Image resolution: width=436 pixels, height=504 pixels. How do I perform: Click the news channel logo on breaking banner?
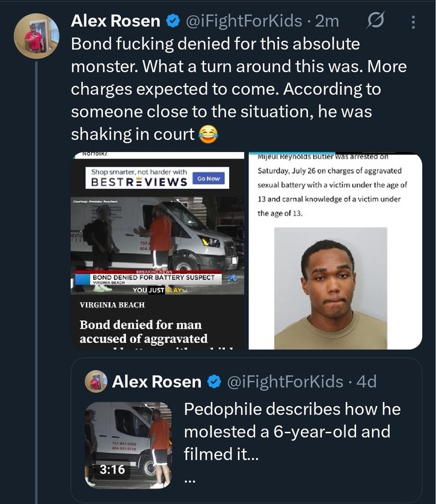tap(232, 278)
